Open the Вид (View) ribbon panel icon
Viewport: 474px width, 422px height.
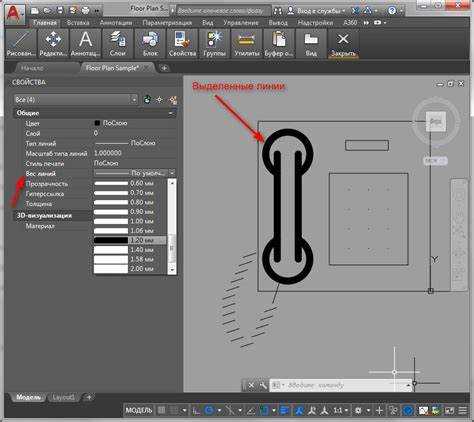311,43
